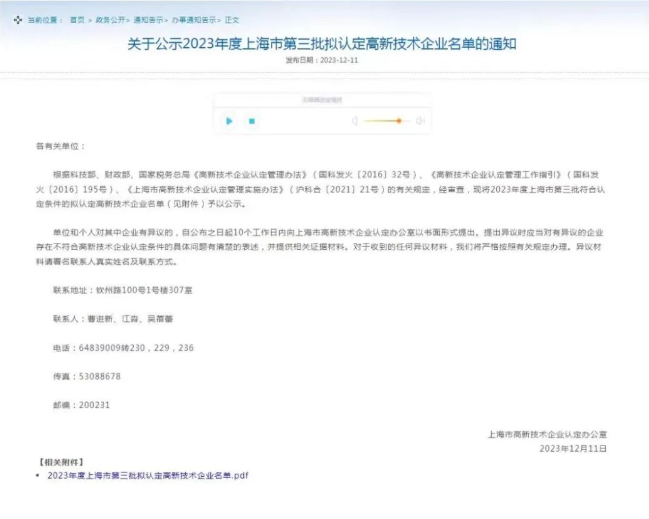The height and width of the screenshot is (519, 649).
Task: Click the phone number 64839009转230
Action: click(112, 348)
